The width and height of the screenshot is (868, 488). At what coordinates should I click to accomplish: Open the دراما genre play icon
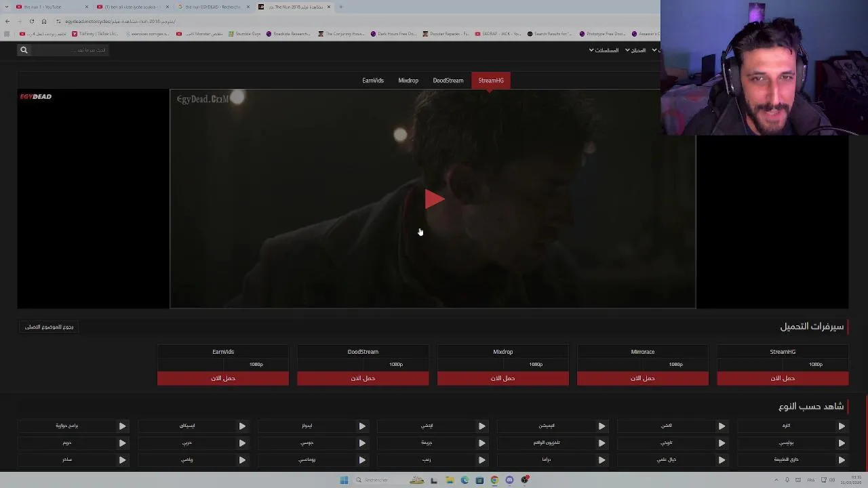(x=601, y=460)
